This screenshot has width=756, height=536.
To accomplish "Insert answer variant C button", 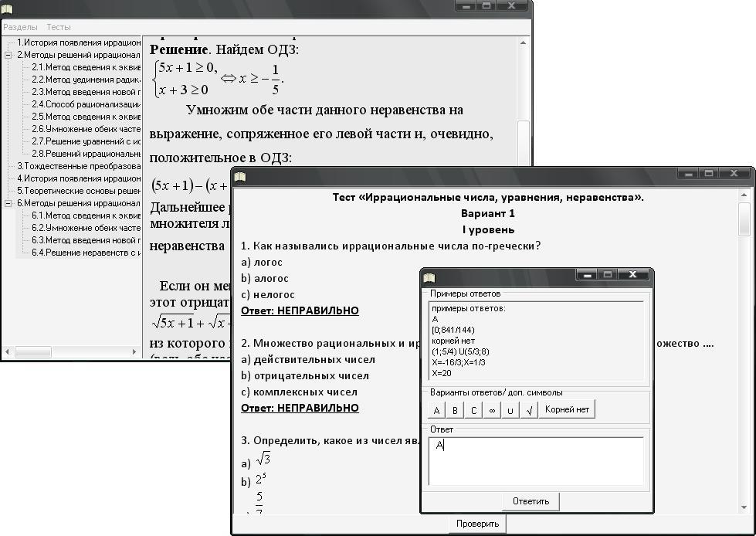I will (473, 410).
